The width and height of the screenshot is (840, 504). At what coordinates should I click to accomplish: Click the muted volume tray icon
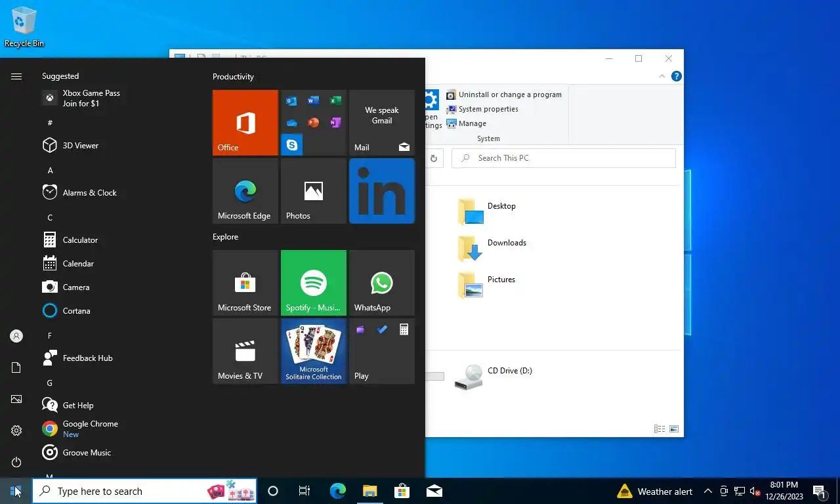tap(755, 491)
